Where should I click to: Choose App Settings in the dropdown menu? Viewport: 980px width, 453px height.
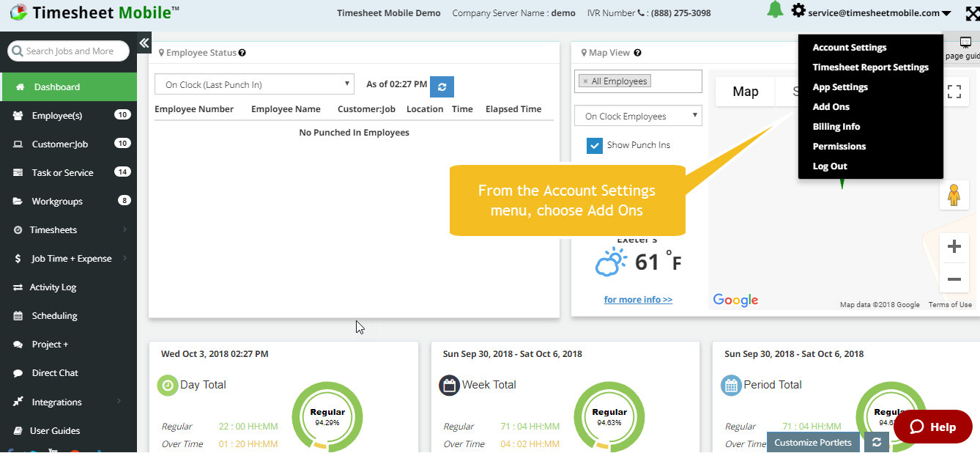(840, 87)
